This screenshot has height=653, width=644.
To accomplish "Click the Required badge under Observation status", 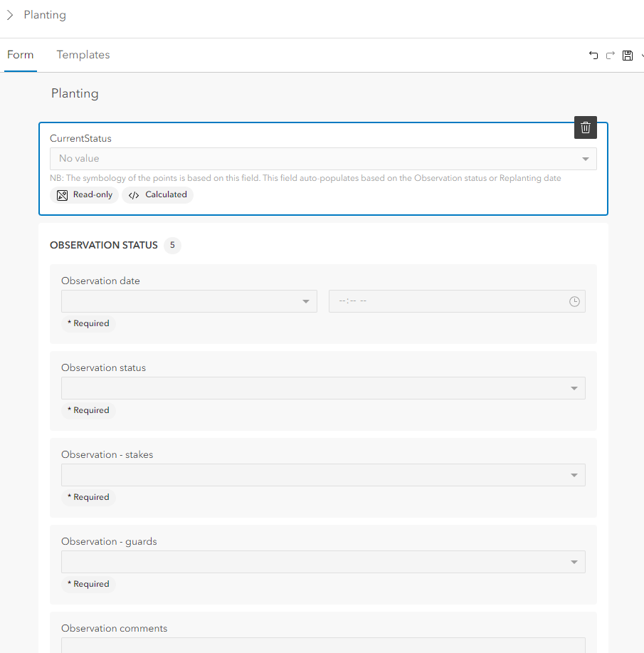I will point(88,411).
